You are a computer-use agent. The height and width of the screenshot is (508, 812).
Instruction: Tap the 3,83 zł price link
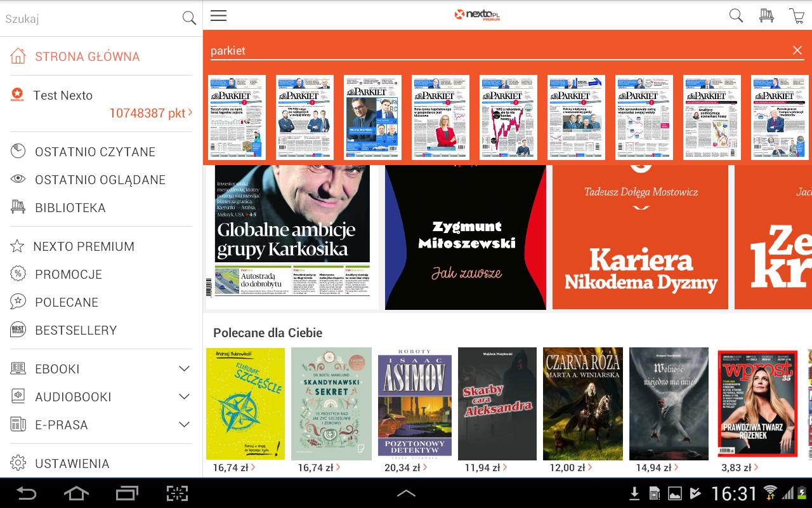740,468
